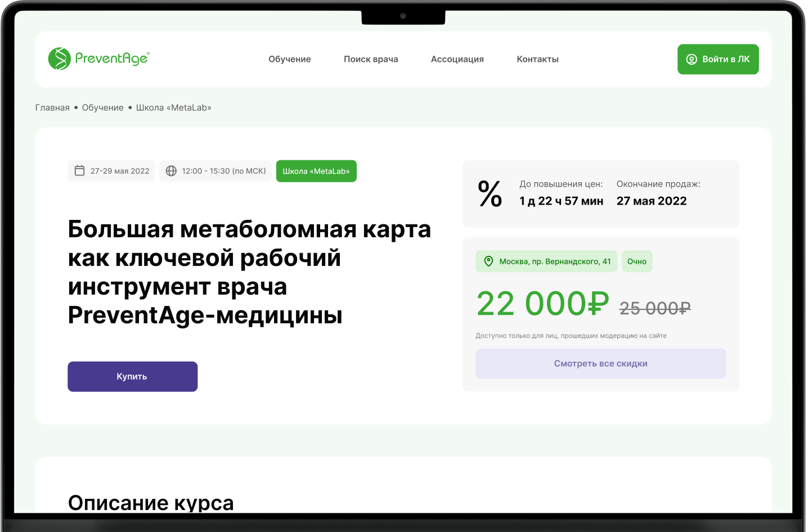Click the Окончание продаж: label
Image resolution: width=808 pixels, height=532 pixels.
[x=658, y=184]
